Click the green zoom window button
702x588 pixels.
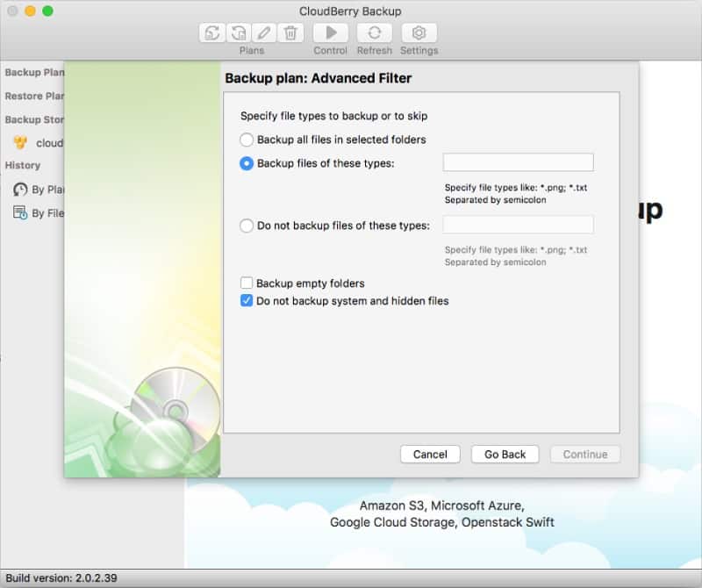[x=48, y=11]
